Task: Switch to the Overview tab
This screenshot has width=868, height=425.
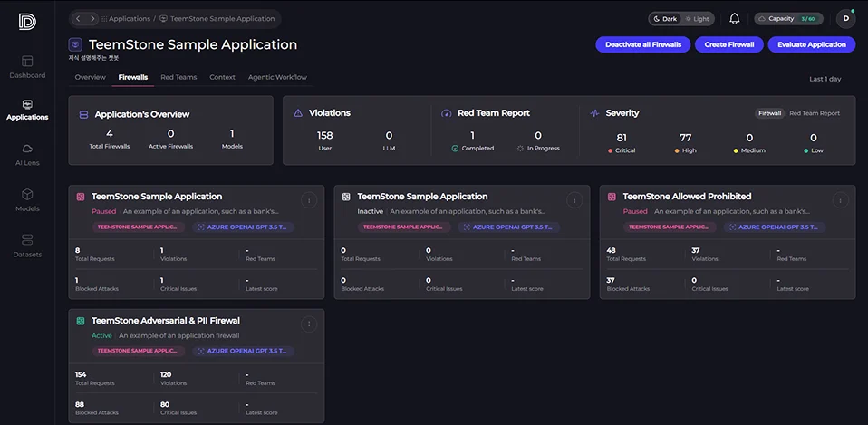Action: [91, 77]
